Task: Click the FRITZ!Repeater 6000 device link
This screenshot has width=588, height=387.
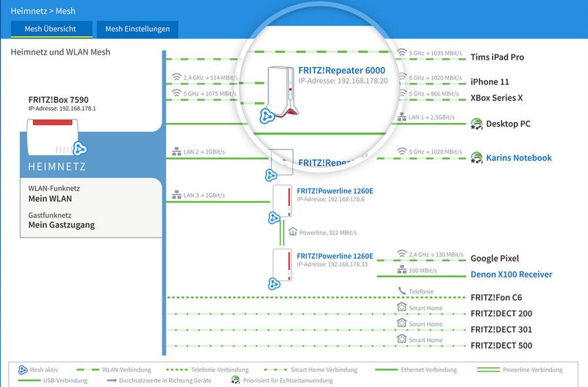Action: click(342, 70)
